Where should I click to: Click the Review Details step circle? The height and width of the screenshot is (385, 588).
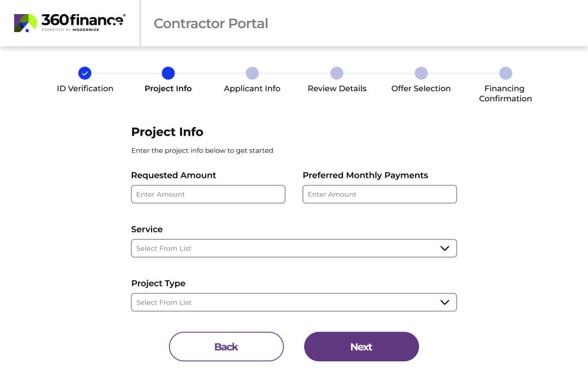(337, 73)
